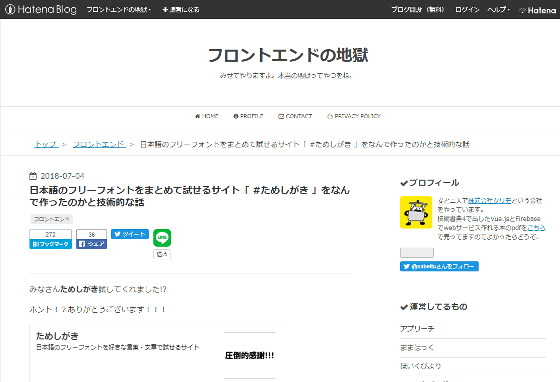Open the ブログ開設 (無料) link
Screen dimensions: 560x382
(x=418, y=10)
